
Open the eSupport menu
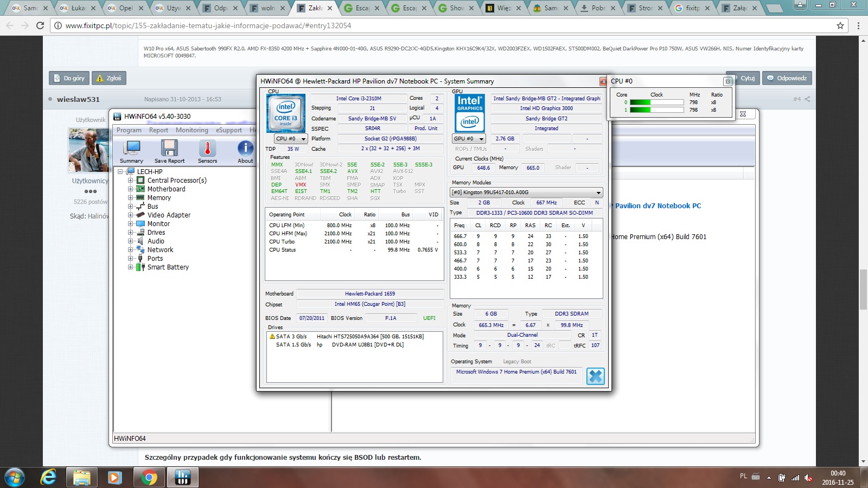pyautogui.click(x=229, y=130)
